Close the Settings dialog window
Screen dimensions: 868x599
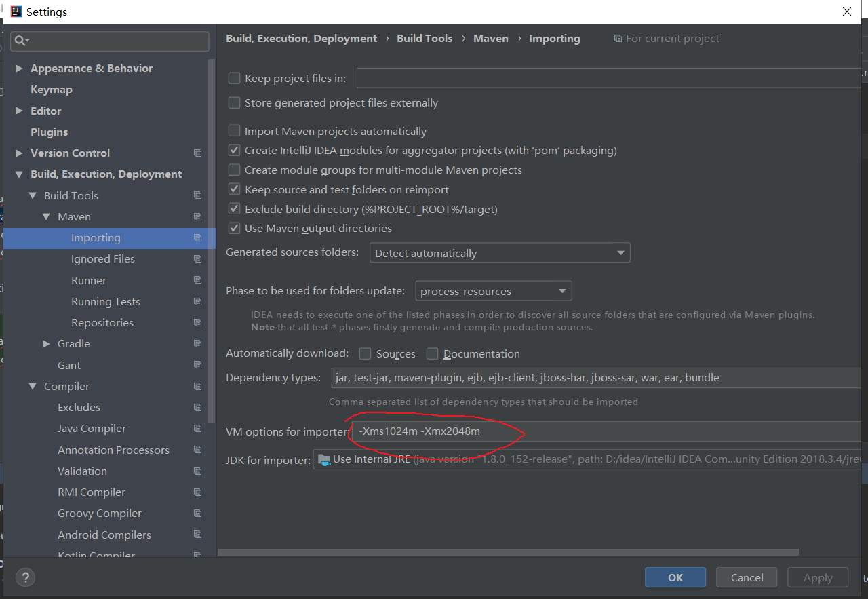(x=847, y=12)
